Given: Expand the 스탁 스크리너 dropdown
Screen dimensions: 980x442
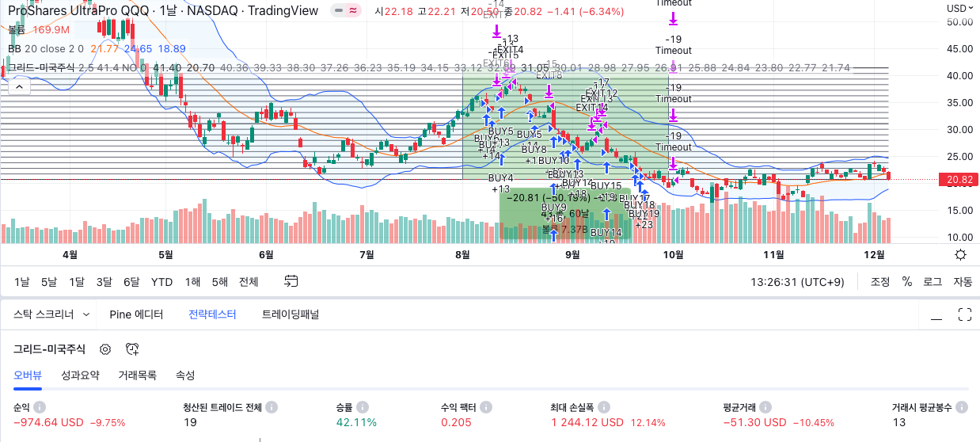Looking at the screenshot, I should click(51, 314).
